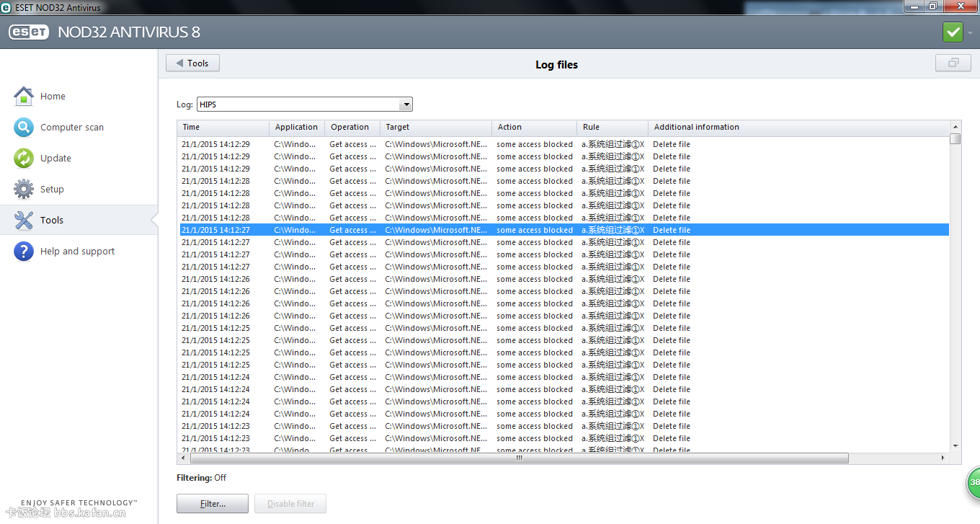This screenshot has width=980, height=524.
Task: Click the 'Filtering: Off' status text
Action: [x=201, y=478]
